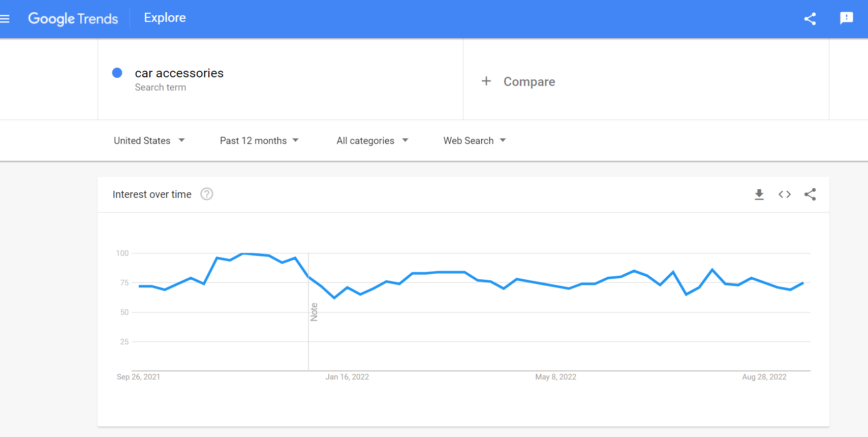Click the Jan 16, 2022 axis label

(x=347, y=377)
